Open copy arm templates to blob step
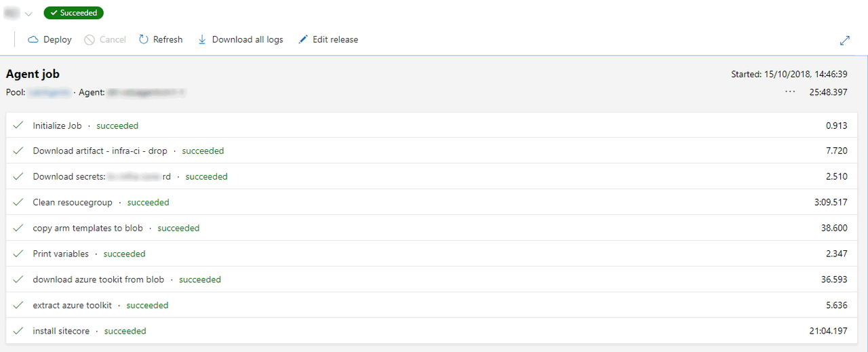 point(87,229)
